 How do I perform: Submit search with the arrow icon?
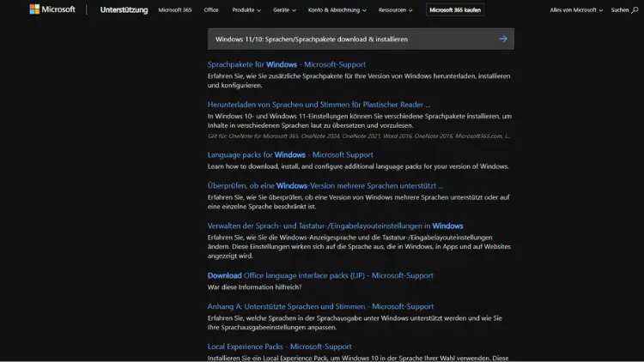coord(502,39)
